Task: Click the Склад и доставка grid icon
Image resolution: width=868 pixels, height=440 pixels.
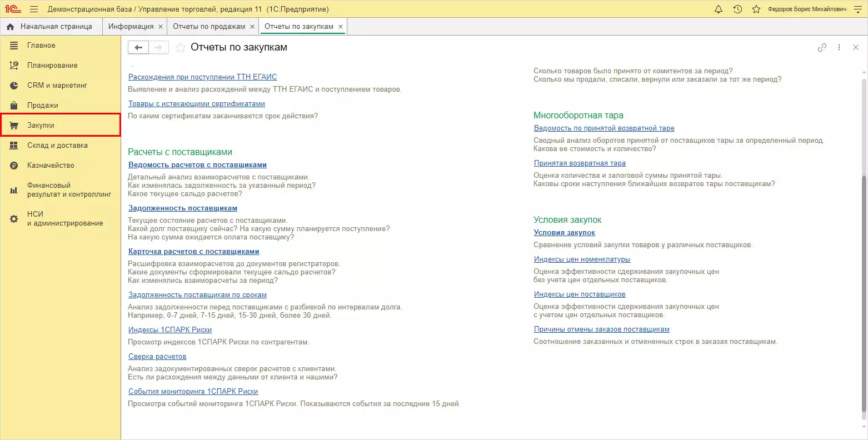Action: click(x=14, y=146)
